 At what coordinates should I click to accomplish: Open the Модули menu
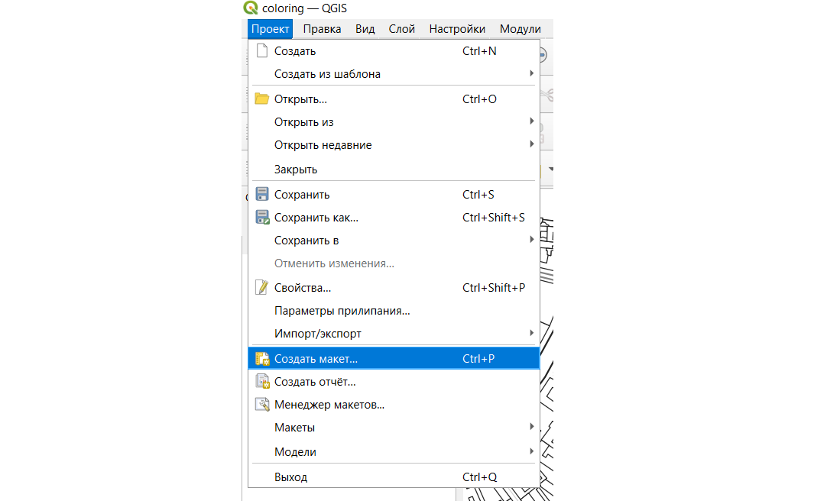pyautogui.click(x=520, y=29)
